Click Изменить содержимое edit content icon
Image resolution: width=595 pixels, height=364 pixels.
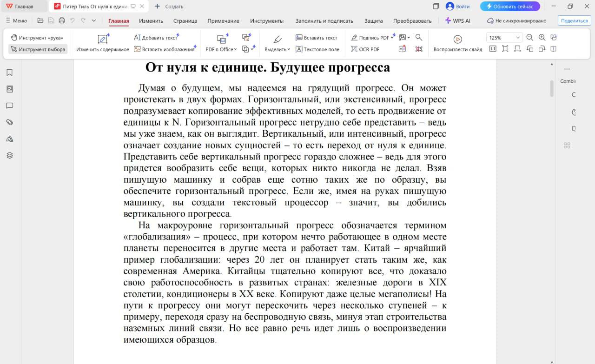[103, 39]
